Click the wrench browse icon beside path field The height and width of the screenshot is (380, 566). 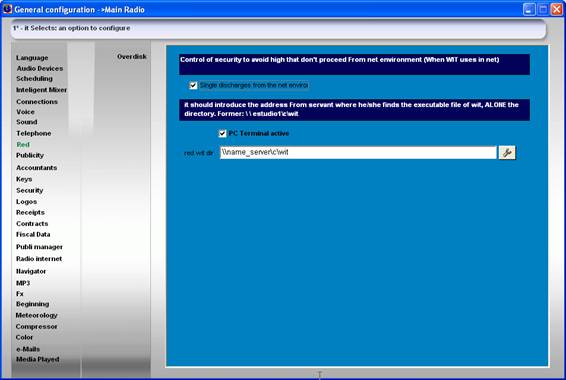pyautogui.click(x=507, y=153)
